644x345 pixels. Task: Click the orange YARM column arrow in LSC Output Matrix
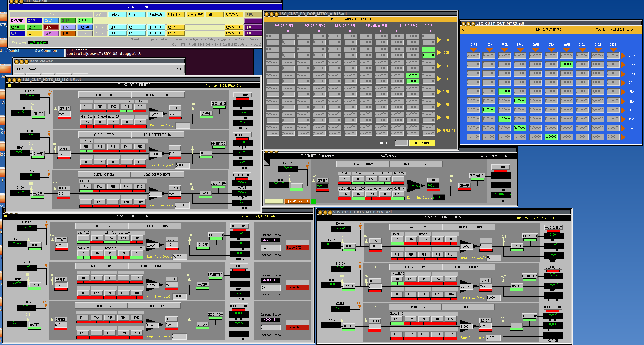567,50
